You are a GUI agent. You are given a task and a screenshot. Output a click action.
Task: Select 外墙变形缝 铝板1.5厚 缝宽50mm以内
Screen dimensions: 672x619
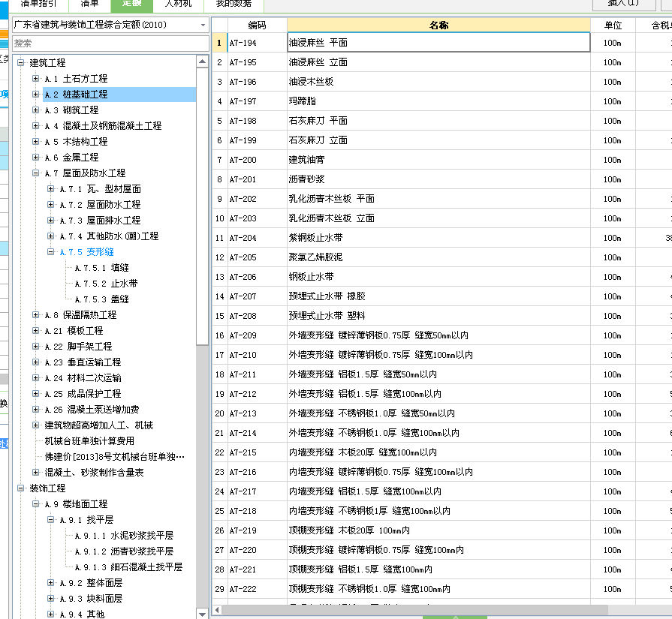pos(438,374)
